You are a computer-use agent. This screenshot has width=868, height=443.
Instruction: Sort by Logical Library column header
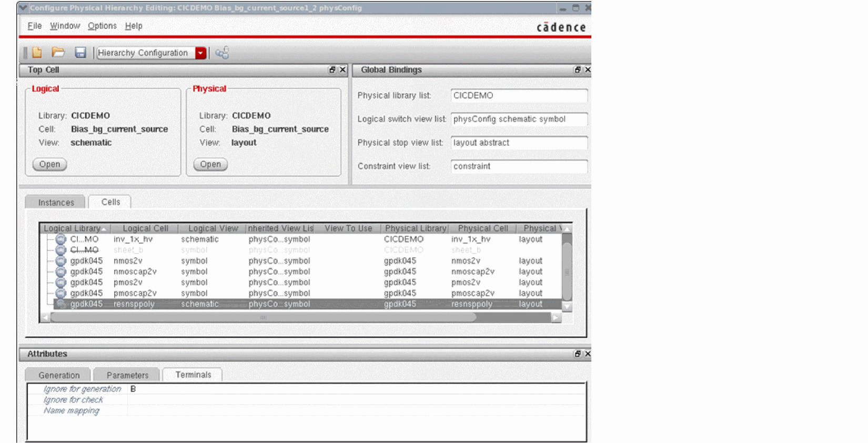[x=74, y=228]
